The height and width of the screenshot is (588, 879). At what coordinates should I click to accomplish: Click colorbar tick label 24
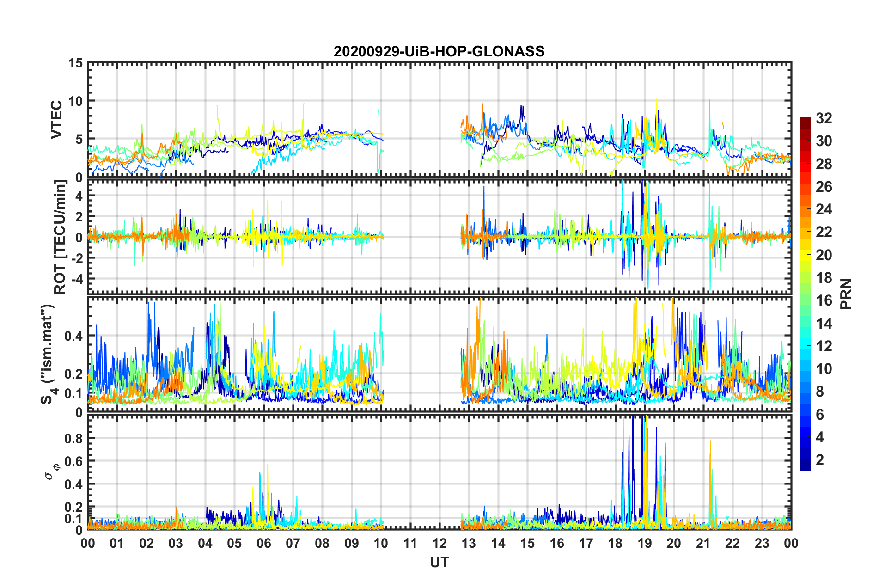[824, 209]
